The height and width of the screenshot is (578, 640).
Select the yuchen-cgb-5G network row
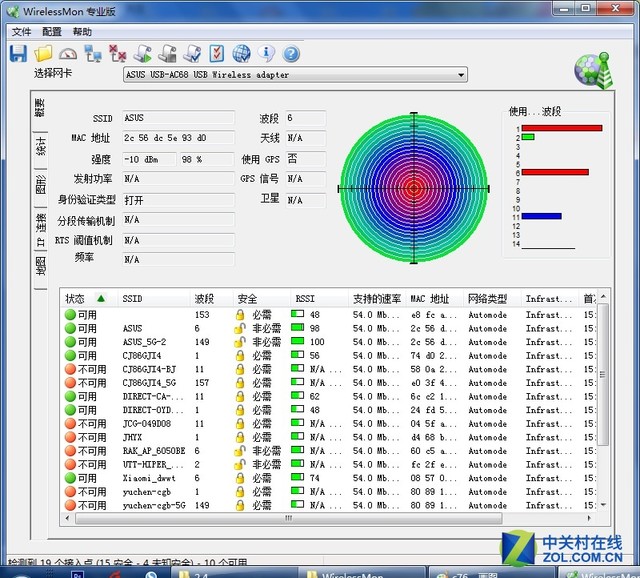point(330,505)
